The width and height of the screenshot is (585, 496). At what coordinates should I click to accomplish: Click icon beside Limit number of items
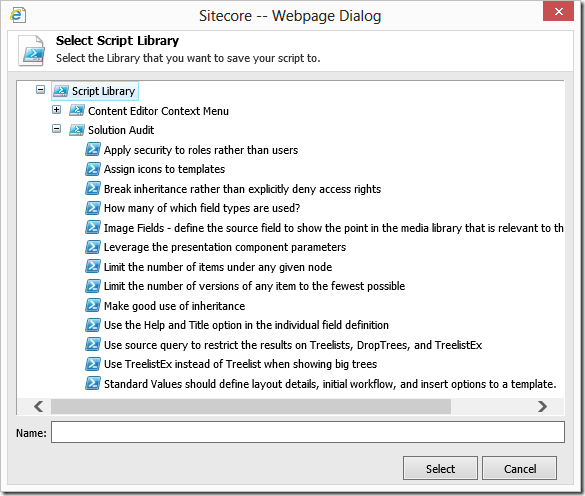click(x=93, y=266)
